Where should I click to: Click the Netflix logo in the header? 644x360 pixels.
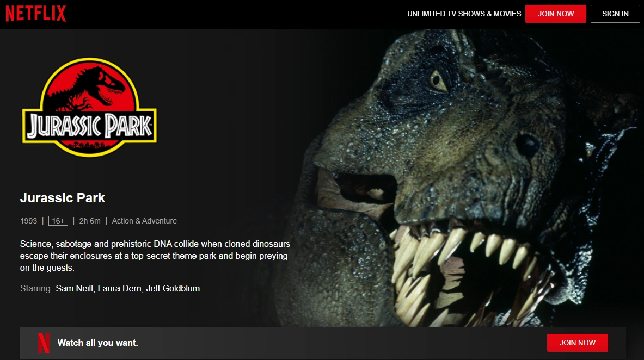pyautogui.click(x=36, y=14)
